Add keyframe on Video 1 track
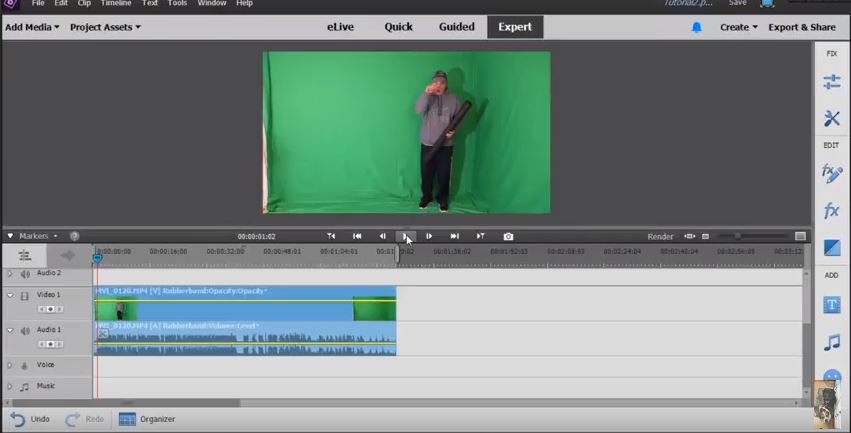This screenshot has width=851, height=433. pos(50,309)
